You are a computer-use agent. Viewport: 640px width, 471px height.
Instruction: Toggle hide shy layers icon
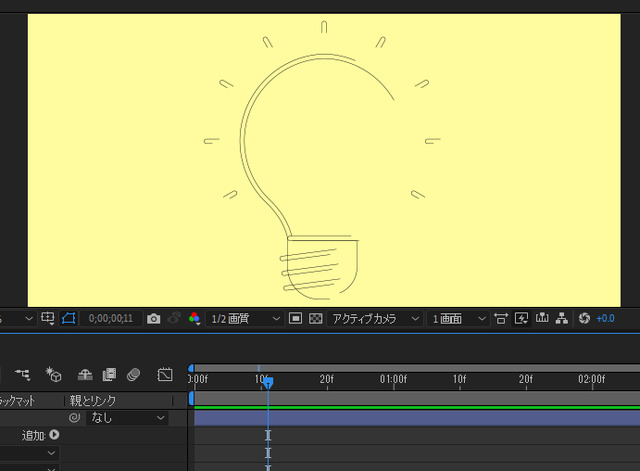[85, 375]
